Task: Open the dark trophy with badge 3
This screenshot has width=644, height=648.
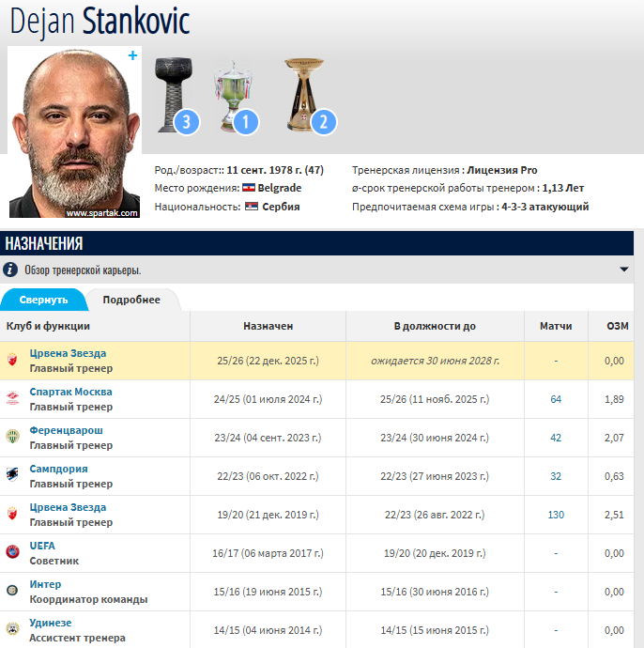Action: pos(176,96)
